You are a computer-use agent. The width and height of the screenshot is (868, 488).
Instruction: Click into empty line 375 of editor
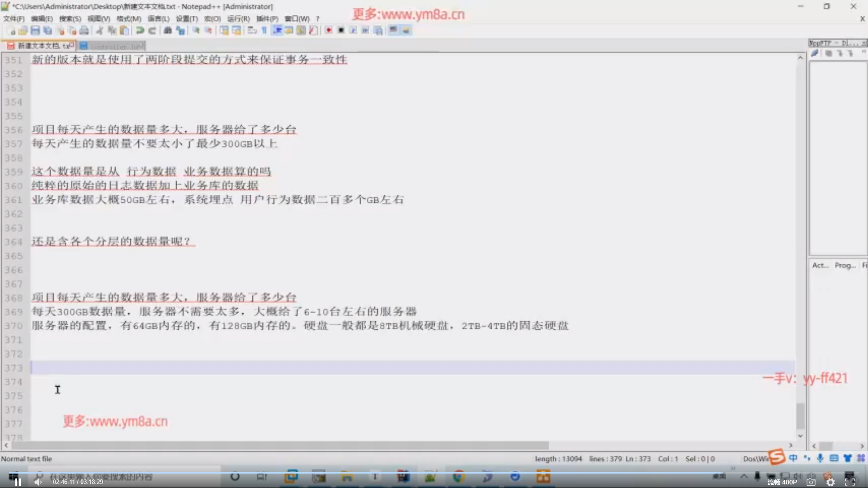tap(181, 396)
